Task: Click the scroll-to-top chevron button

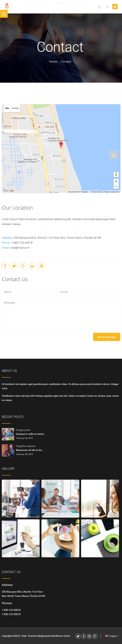Action: tap(114, 155)
